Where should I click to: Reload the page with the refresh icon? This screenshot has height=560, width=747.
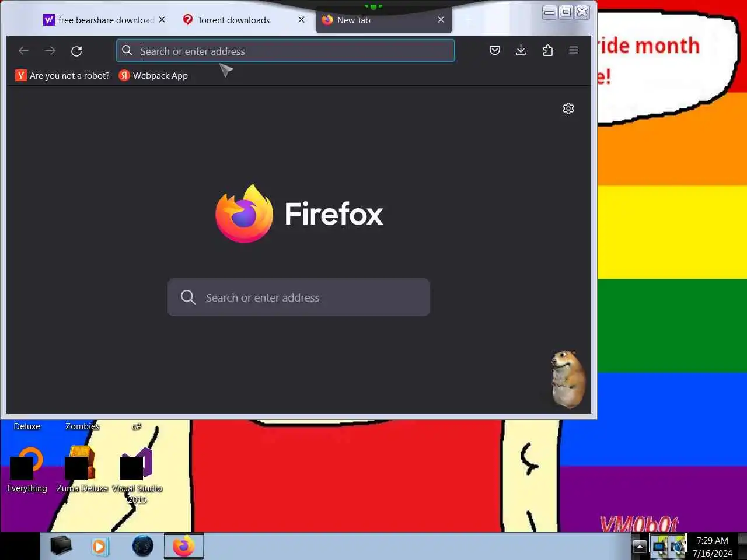click(76, 51)
